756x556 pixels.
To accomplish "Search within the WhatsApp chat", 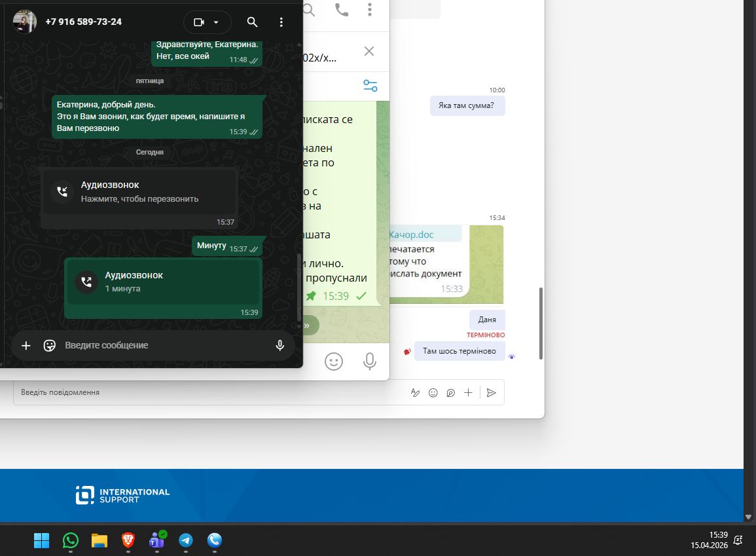I will click(x=252, y=22).
